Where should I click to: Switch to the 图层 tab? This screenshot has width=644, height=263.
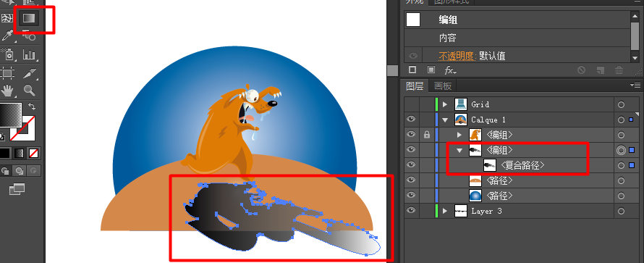415,86
